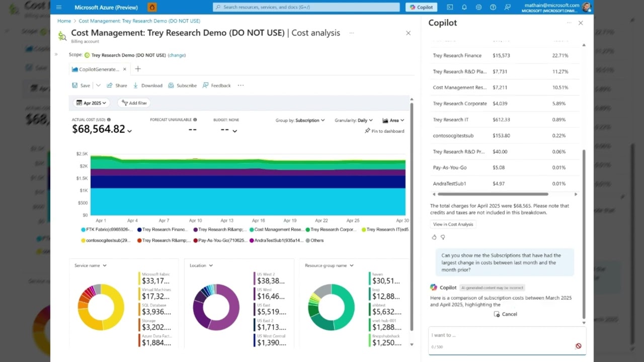644x362 pixels.
Task: Click info icon beside Forecast Unavailable
Action: 195,120
